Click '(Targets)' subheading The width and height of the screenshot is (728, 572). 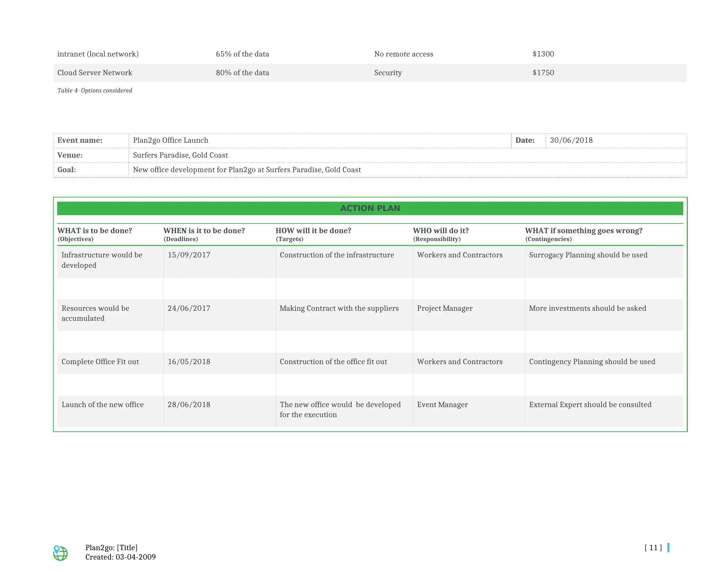pos(289,239)
